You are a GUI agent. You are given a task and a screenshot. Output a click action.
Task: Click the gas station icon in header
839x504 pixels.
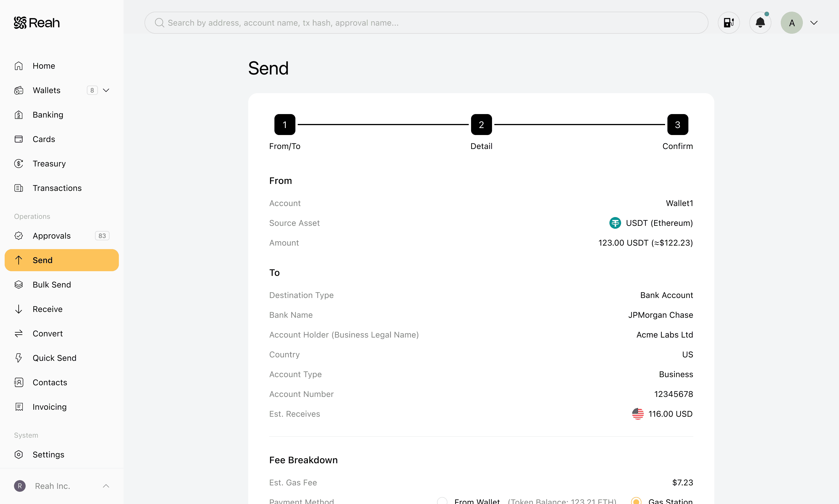pos(729,23)
